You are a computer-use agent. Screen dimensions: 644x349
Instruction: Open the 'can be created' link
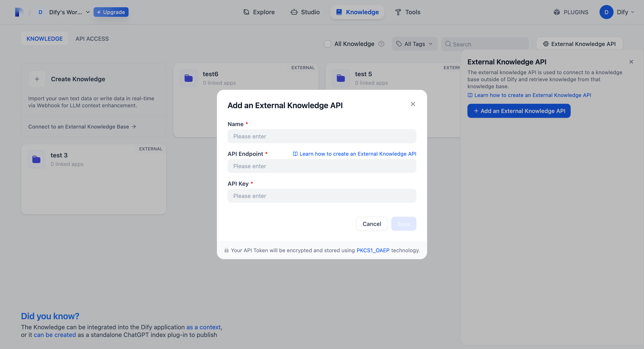pos(55,335)
